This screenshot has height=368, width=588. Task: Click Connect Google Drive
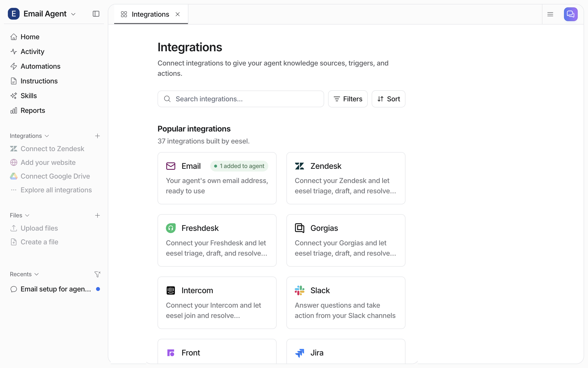tap(54, 176)
